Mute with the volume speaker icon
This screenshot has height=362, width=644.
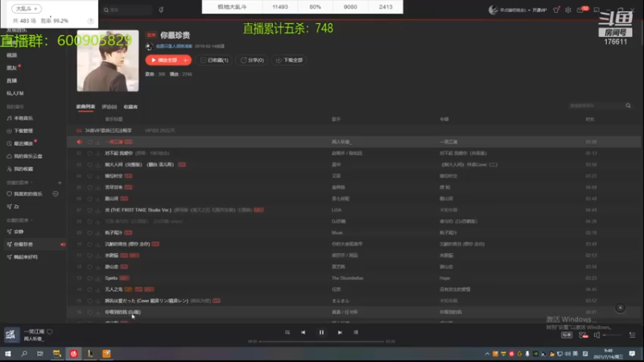pyautogui.click(x=597, y=335)
